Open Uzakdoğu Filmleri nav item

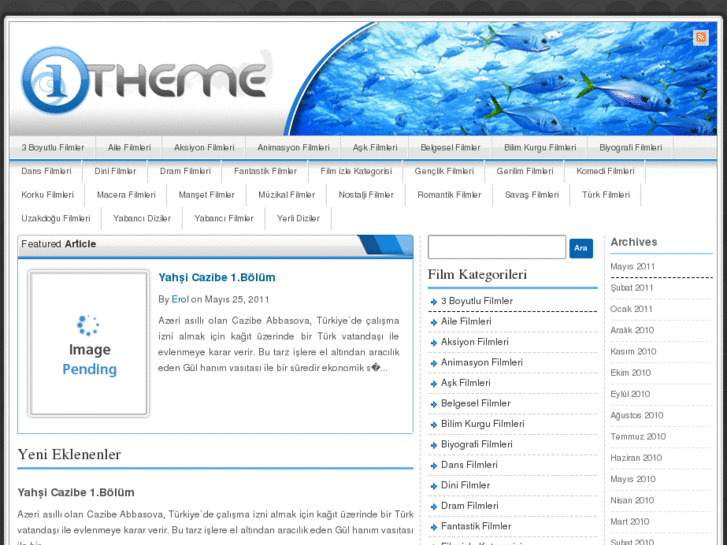click(56, 218)
